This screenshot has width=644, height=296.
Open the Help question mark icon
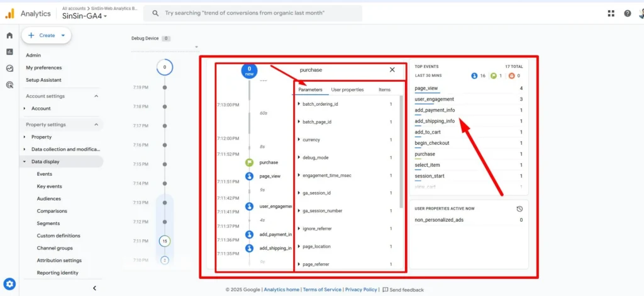[627, 13]
